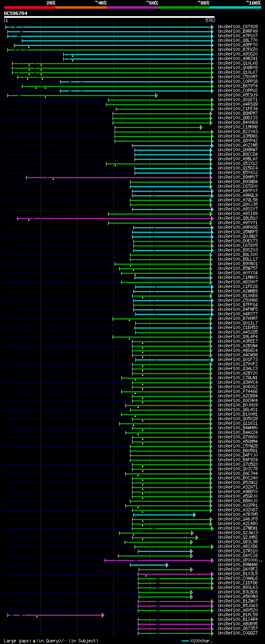Select label UniRef100_Q116I1

click(238, 424)
